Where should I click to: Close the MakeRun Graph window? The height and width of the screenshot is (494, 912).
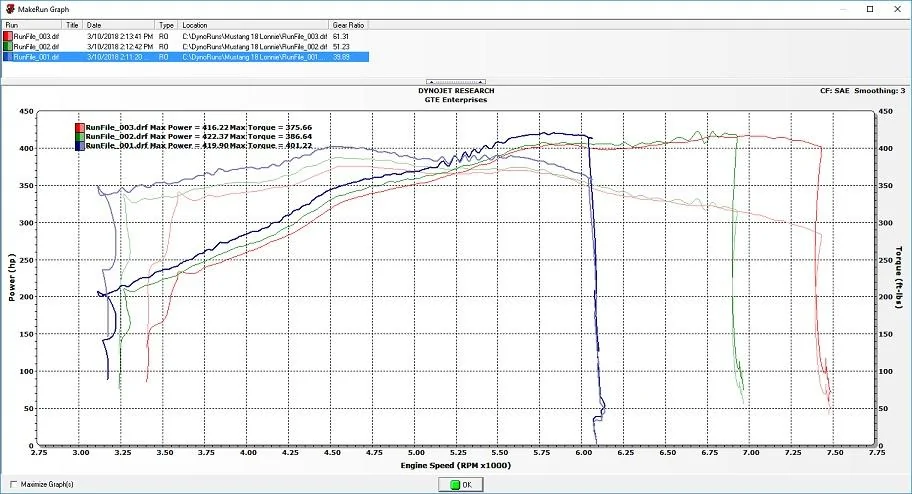point(897,9)
